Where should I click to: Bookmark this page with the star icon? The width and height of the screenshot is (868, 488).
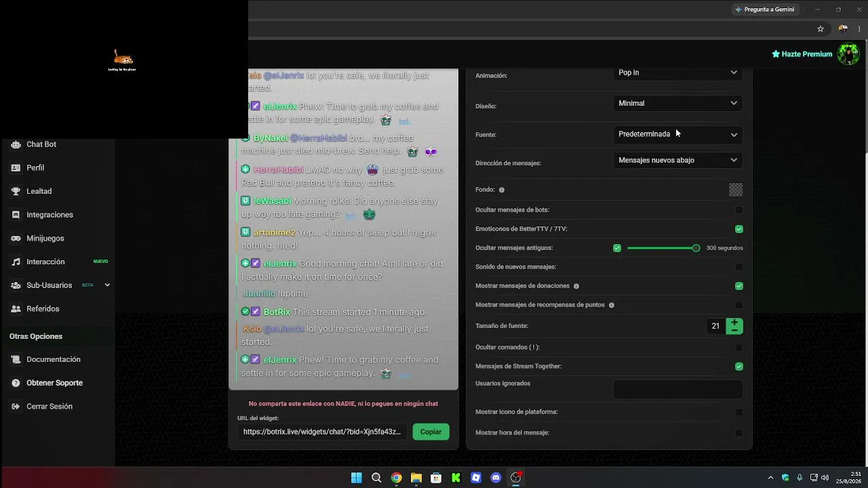821,29
